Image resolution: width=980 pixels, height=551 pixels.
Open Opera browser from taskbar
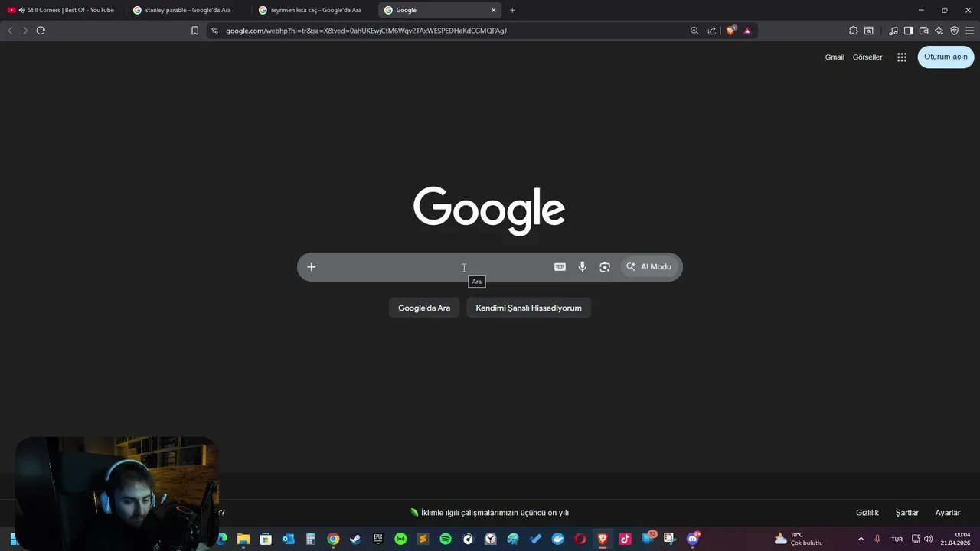580,539
